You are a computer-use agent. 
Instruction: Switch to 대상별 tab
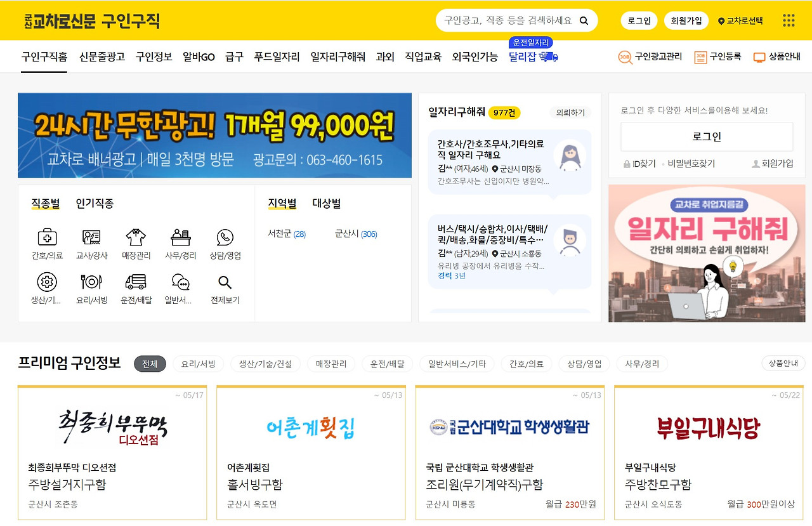326,204
